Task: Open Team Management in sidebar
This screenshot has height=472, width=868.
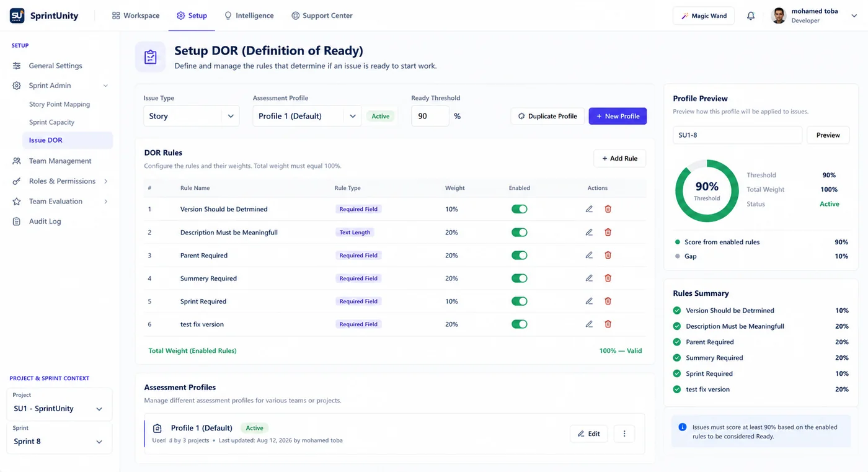Action: point(60,161)
